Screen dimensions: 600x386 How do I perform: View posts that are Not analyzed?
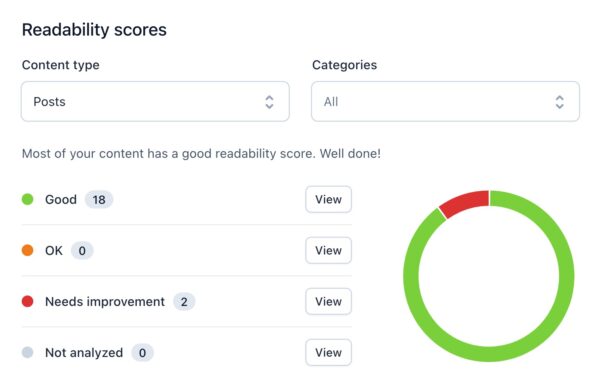point(328,352)
